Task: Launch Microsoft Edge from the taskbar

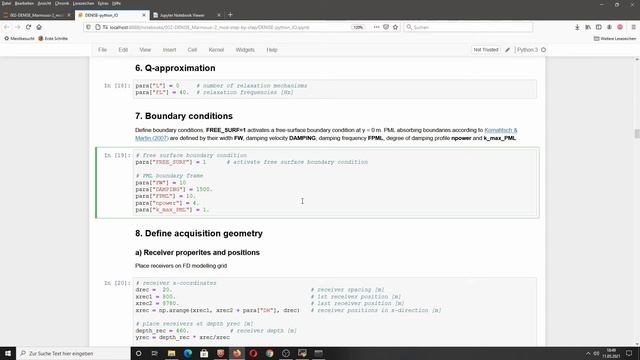Action: (x=188, y=353)
